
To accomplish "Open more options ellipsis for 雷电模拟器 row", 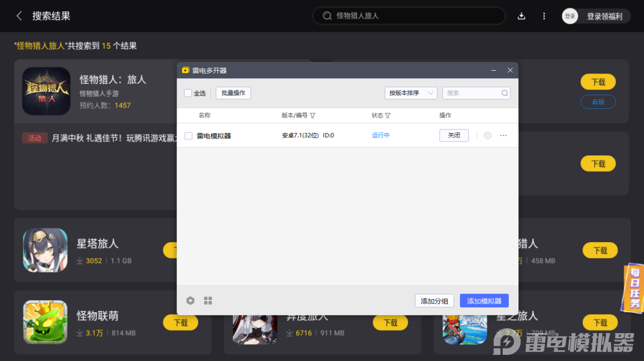I will (x=503, y=136).
